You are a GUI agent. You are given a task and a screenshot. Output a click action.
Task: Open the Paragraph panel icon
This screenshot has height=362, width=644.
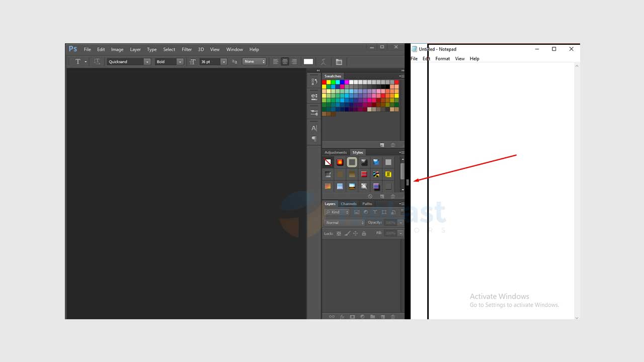(314, 139)
